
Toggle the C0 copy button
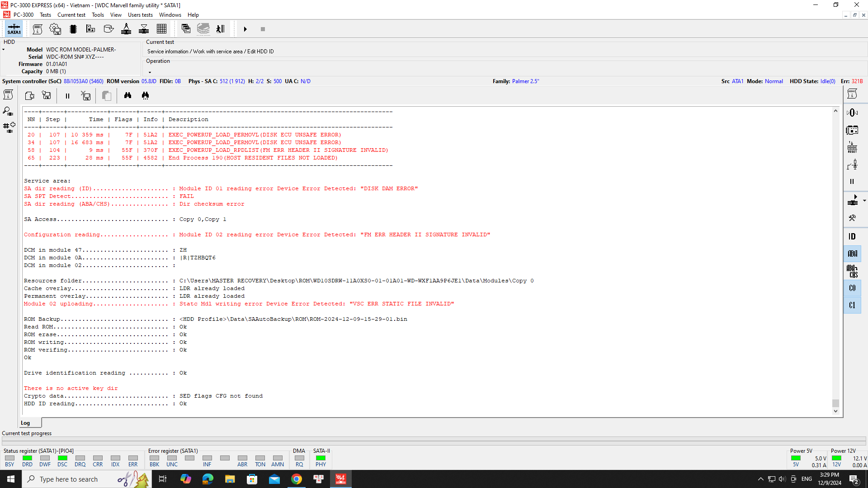point(852,288)
